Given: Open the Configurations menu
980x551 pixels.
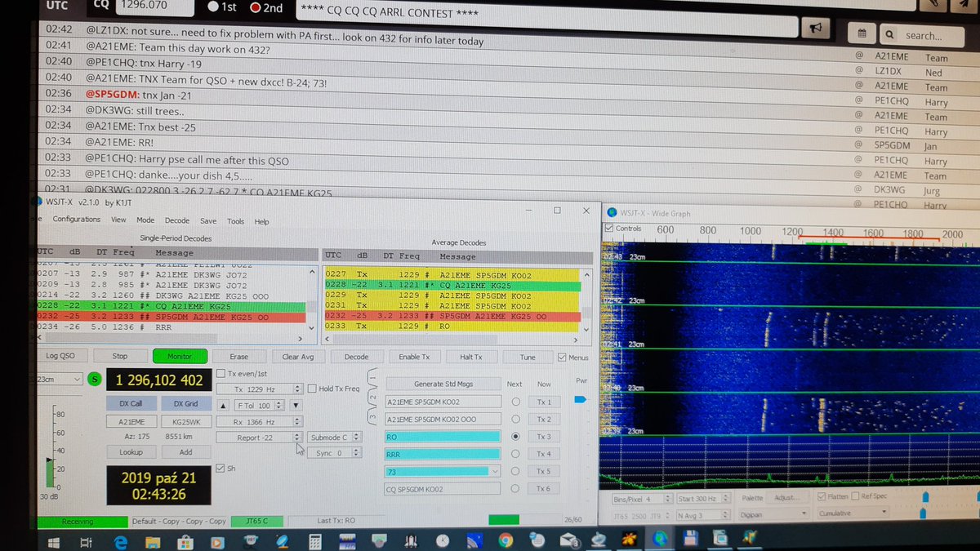Looking at the screenshot, I should (x=76, y=220).
